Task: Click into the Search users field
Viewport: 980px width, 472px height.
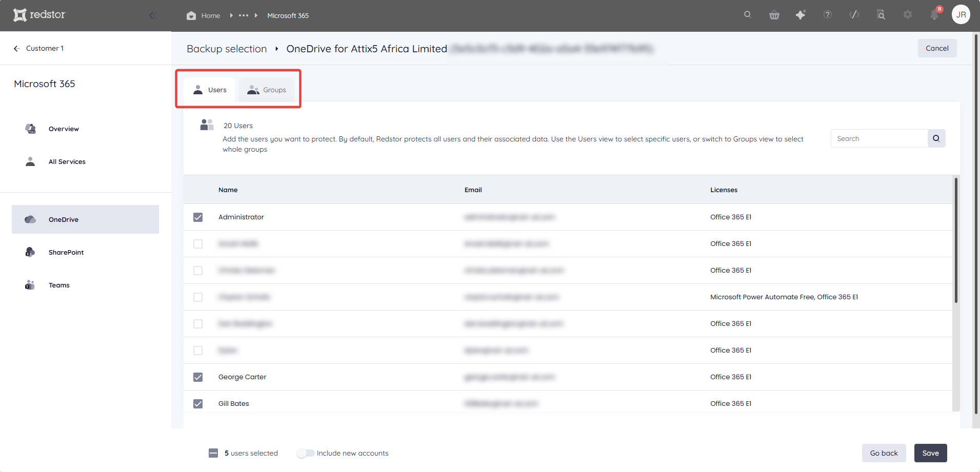Action: point(879,138)
